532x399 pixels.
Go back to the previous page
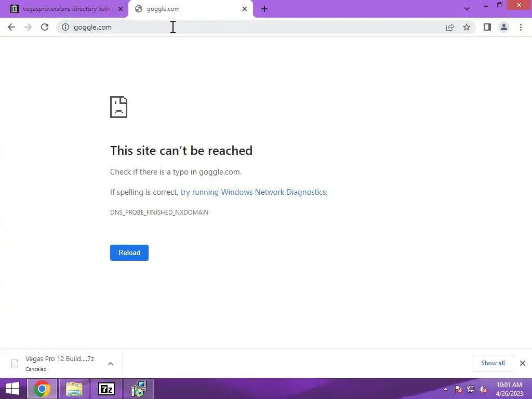[x=11, y=27]
